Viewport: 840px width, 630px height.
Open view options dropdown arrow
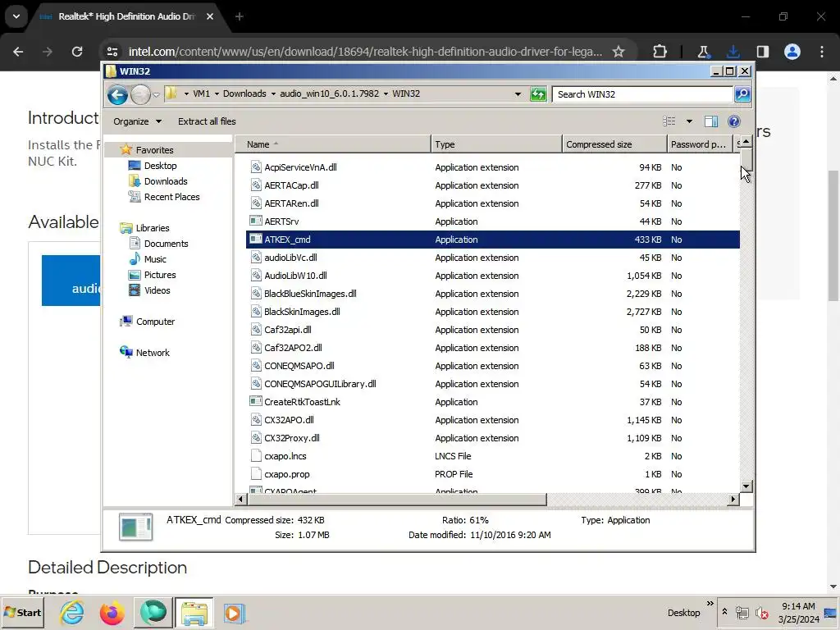pos(689,121)
